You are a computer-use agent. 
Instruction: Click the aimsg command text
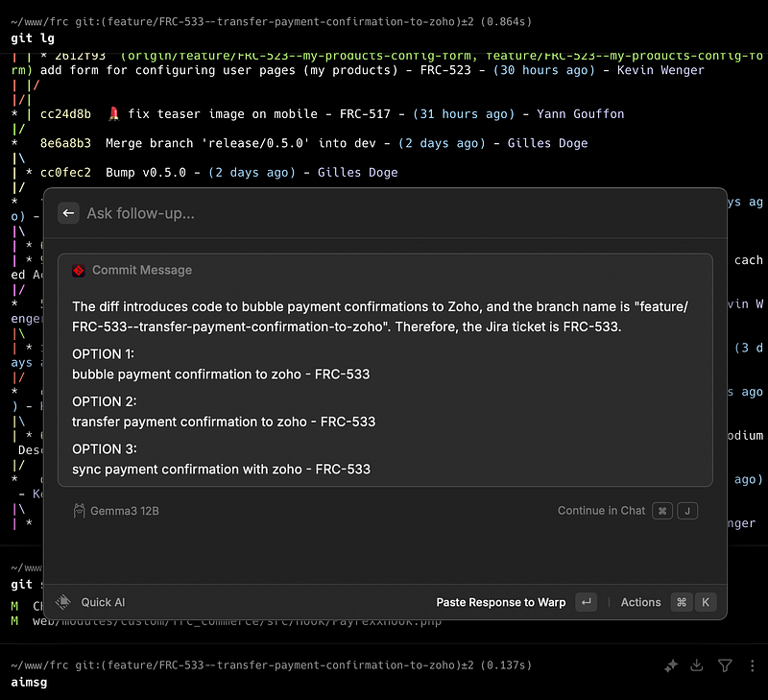coord(29,683)
